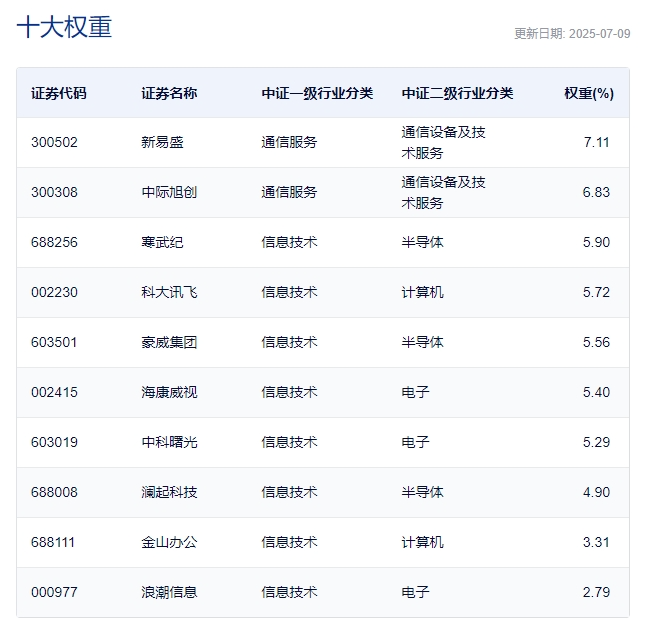Select the 证券名称 column header
The height and width of the screenshot is (627, 650).
point(169,93)
